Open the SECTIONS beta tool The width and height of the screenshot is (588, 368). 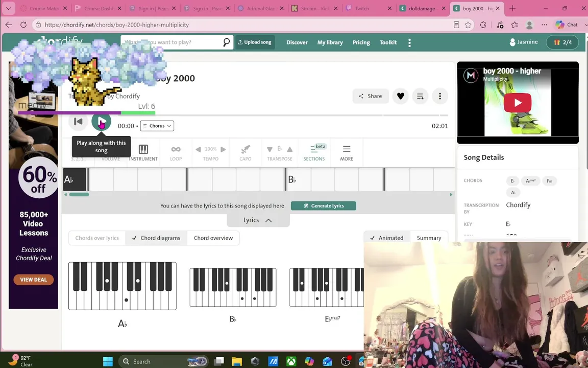click(314, 153)
